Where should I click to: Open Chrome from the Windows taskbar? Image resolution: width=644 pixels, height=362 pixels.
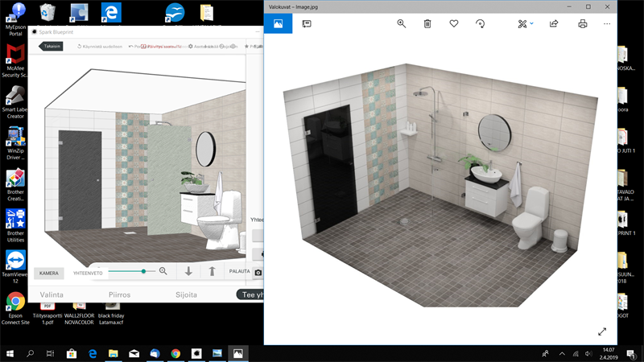click(x=175, y=353)
